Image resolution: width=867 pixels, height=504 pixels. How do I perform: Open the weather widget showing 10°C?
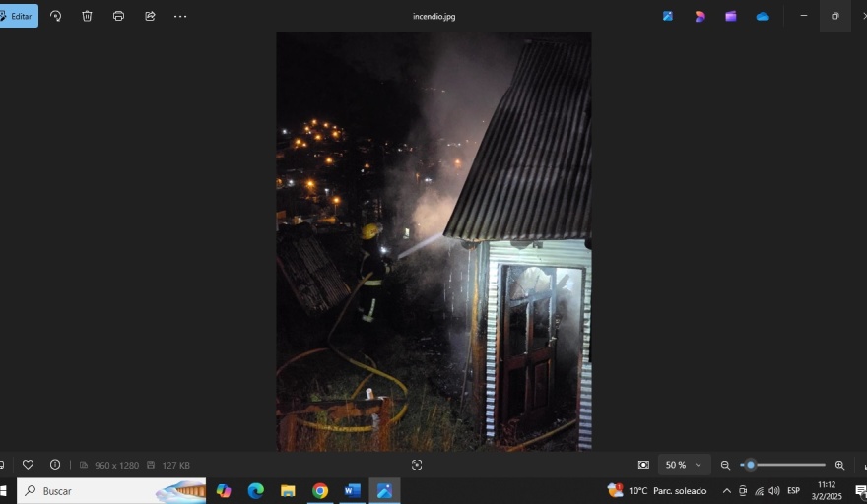pyautogui.click(x=657, y=490)
